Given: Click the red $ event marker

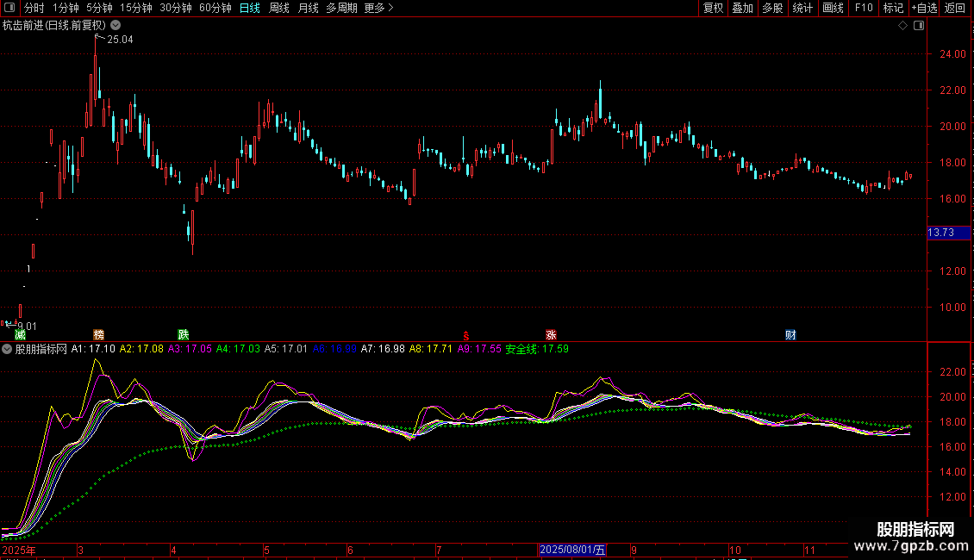Looking at the screenshot, I should 466,334.
